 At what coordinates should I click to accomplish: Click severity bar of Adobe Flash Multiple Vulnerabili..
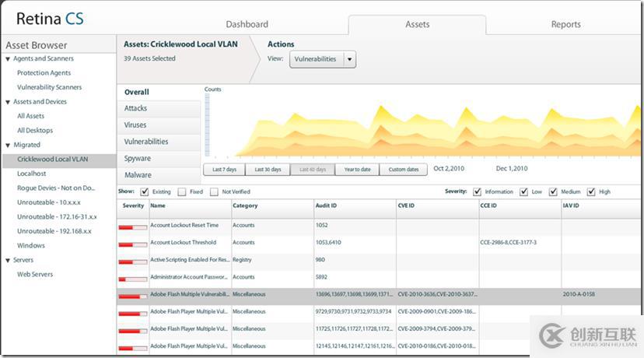pos(133,297)
